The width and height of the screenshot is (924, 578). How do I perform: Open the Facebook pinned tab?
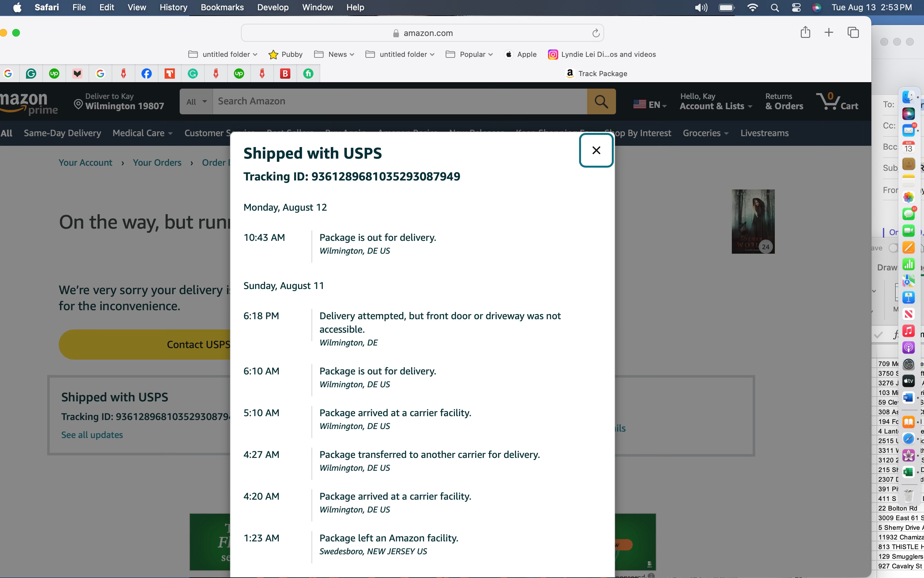pos(147,74)
